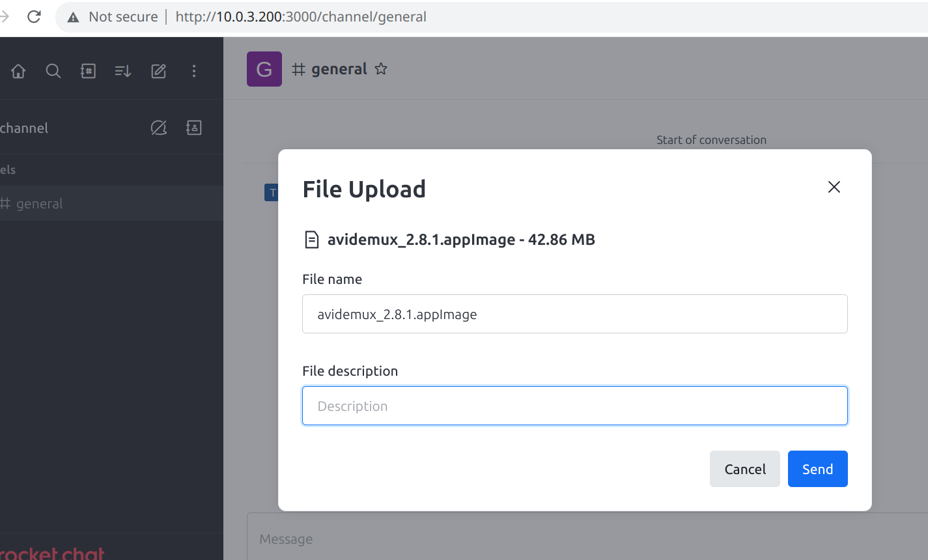
Task: Reload the page in the browser
Action: click(x=33, y=16)
